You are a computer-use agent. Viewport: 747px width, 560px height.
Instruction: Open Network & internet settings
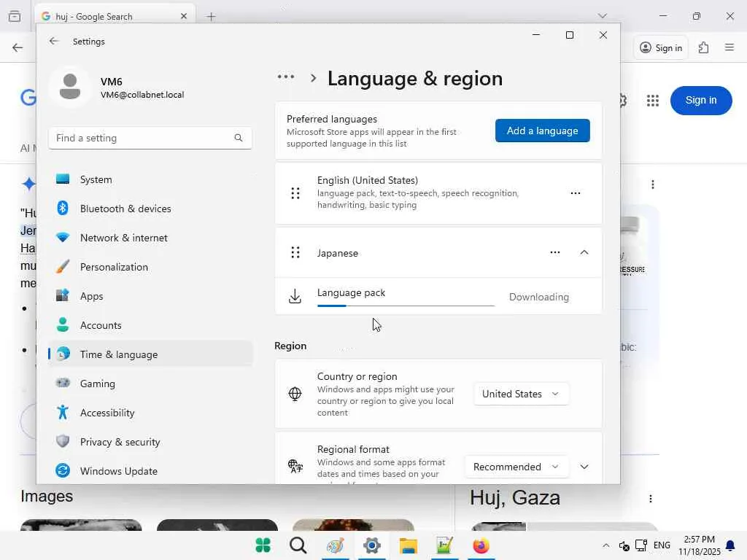pos(150,238)
